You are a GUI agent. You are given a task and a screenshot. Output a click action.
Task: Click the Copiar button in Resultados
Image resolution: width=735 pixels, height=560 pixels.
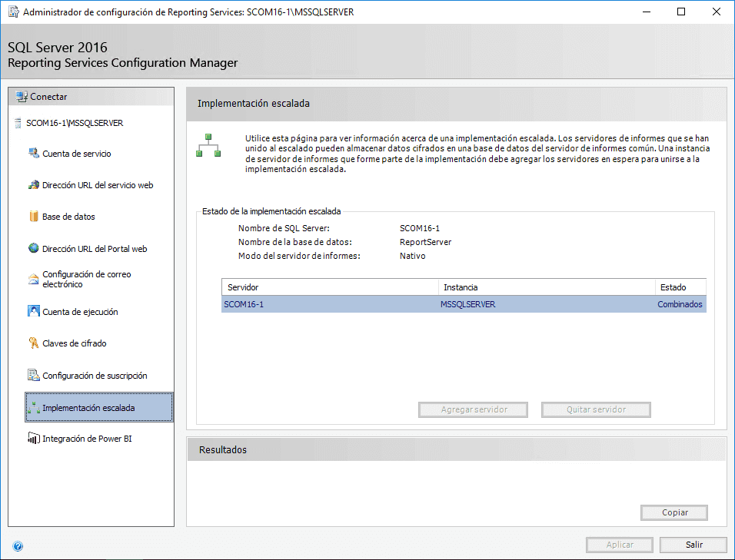(674, 512)
